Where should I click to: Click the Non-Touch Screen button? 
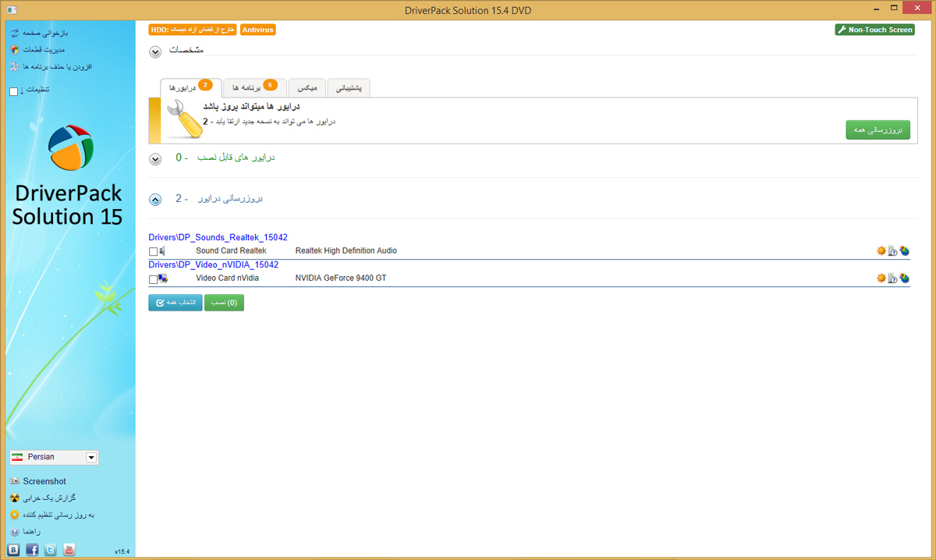pos(874,30)
